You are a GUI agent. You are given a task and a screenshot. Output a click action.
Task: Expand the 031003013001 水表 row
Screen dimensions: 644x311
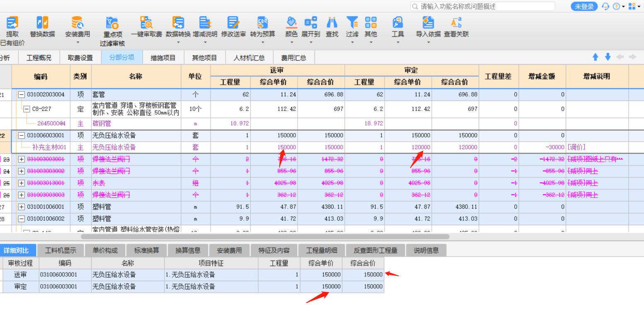[x=22, y=183]
